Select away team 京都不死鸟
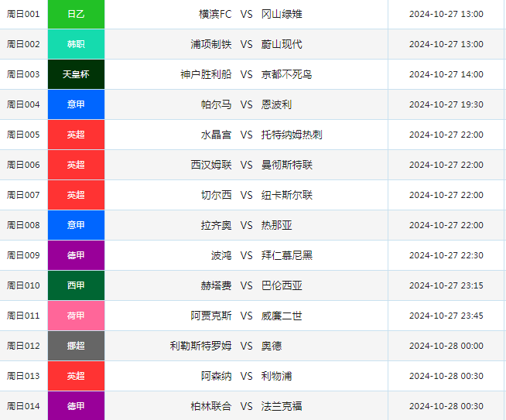 click(287, 74)
